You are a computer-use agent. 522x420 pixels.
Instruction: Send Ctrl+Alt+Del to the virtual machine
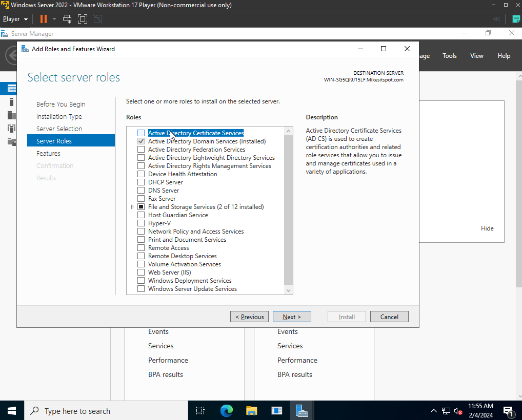click(x=67, y=19)
